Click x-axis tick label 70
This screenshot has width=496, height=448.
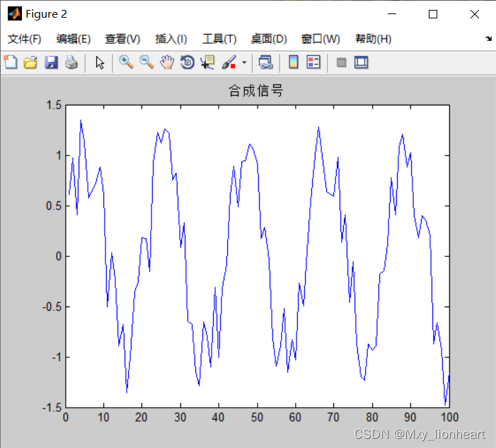tap(333, 418)
